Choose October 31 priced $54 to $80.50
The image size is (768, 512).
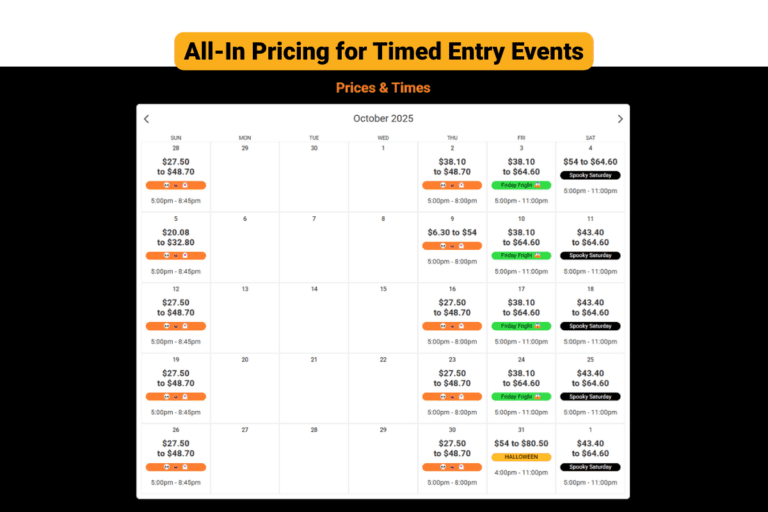pos(521,458)
